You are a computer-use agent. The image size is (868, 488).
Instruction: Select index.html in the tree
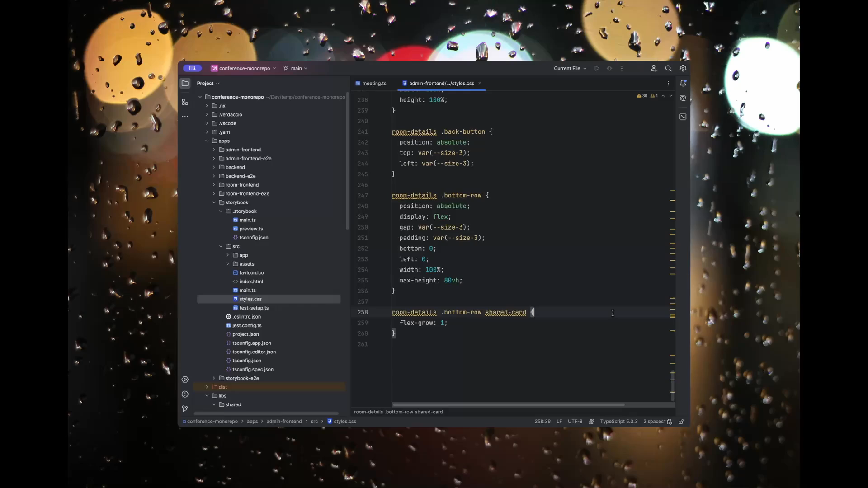click(248, 282)
